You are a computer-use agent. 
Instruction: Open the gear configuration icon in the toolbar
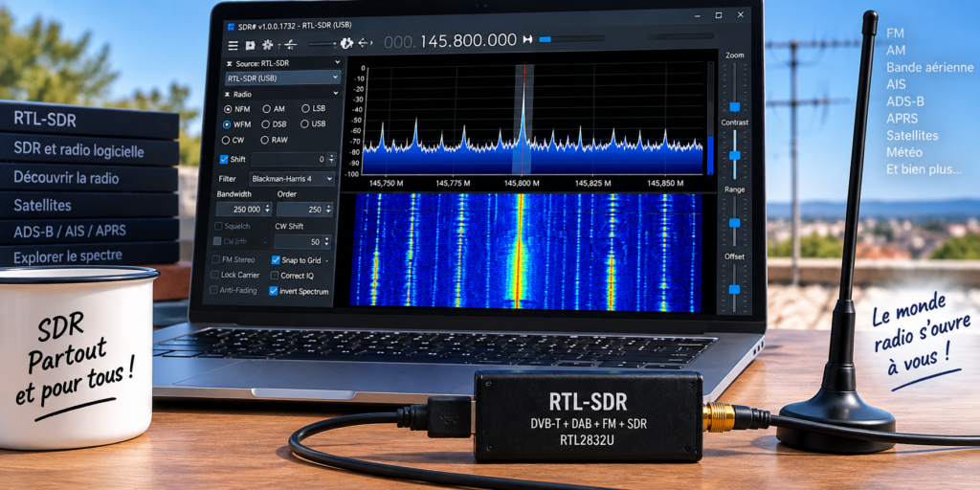(268, 44)
